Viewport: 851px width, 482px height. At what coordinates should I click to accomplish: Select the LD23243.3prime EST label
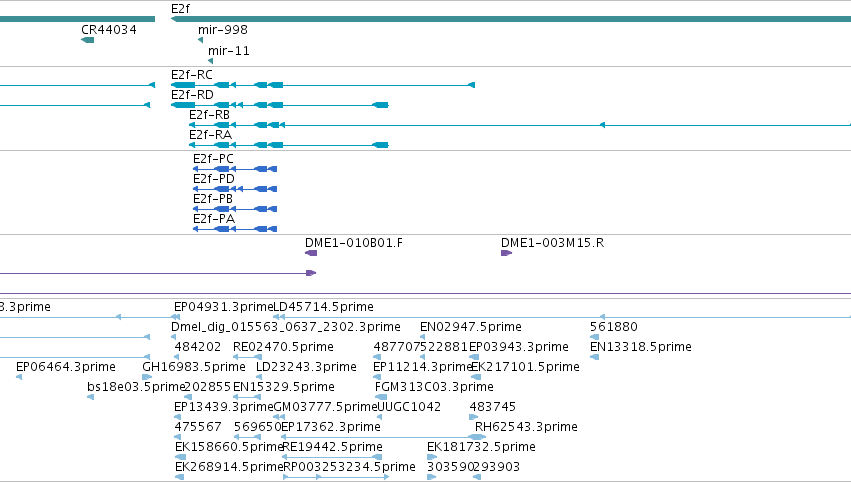tap(306, 367)
